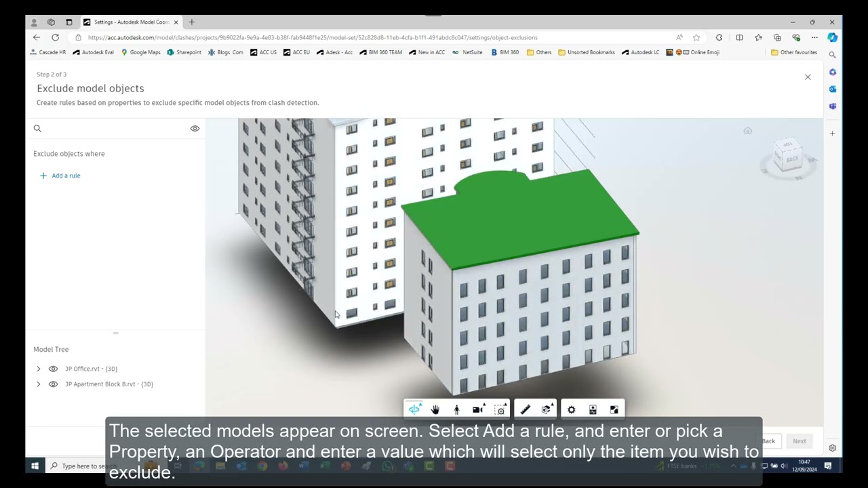Select the Pan hand tool
This screenshot has height=488, width=868.
(435, 409)
